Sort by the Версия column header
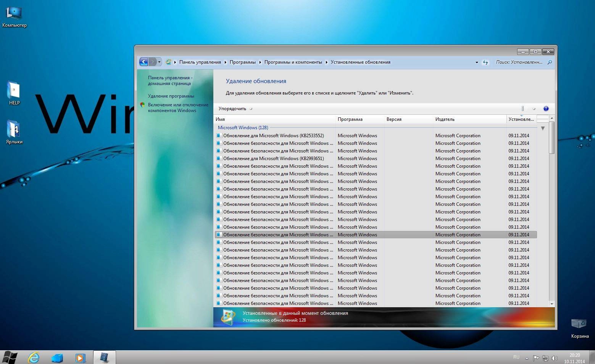The width and height of the screenshot is (595, 364). pyautogui.click(x=408, y=119)
